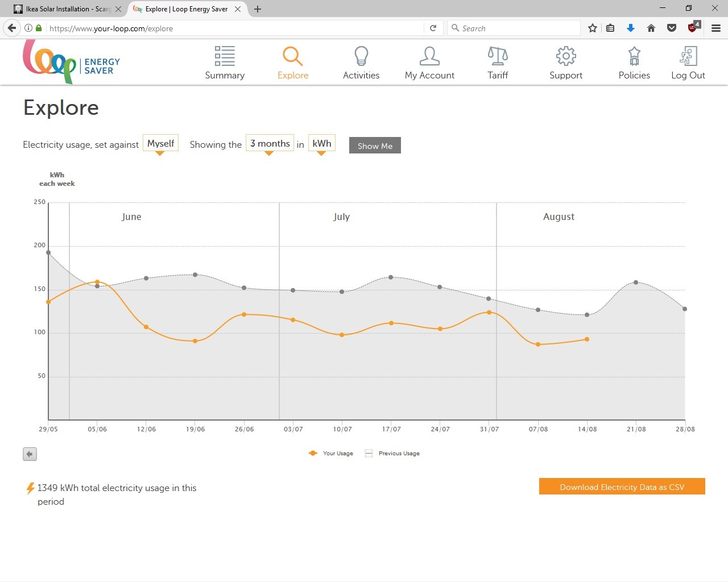This screenshot has height=582, width=728.
Task: Toggle Previous Usage series in legend
Action: [392, 454]
